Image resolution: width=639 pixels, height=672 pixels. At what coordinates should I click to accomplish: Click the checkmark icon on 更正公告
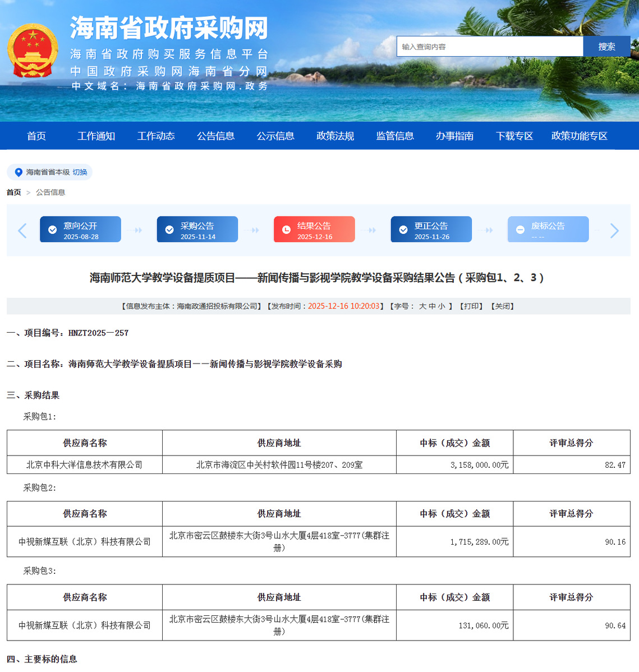(403, 230)
